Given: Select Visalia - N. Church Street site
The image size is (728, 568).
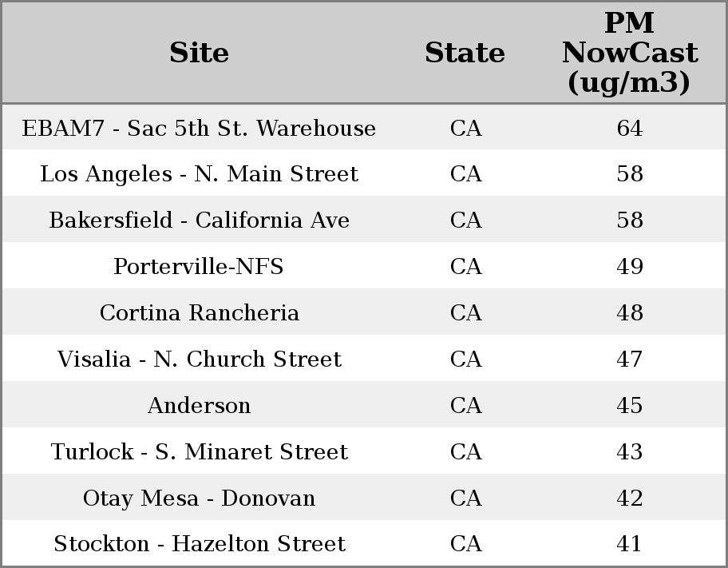Looking at the screenshot, I should tap(199, 359).
